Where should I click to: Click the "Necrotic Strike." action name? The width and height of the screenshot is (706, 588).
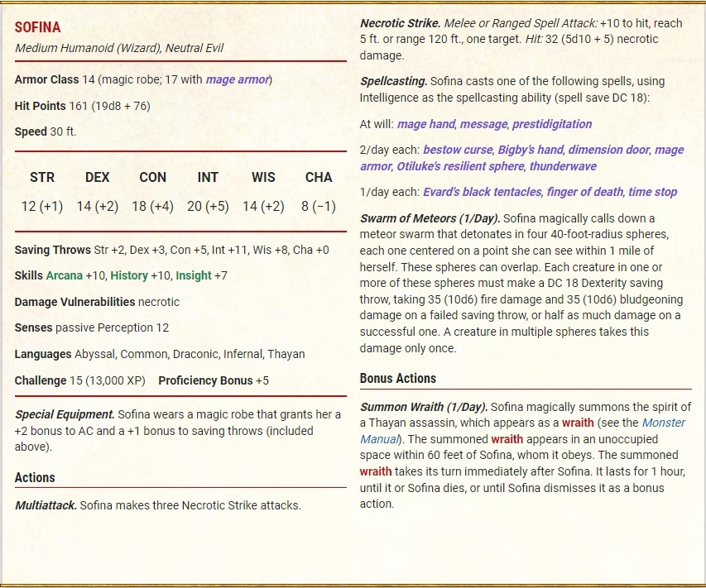pos(401,23)
